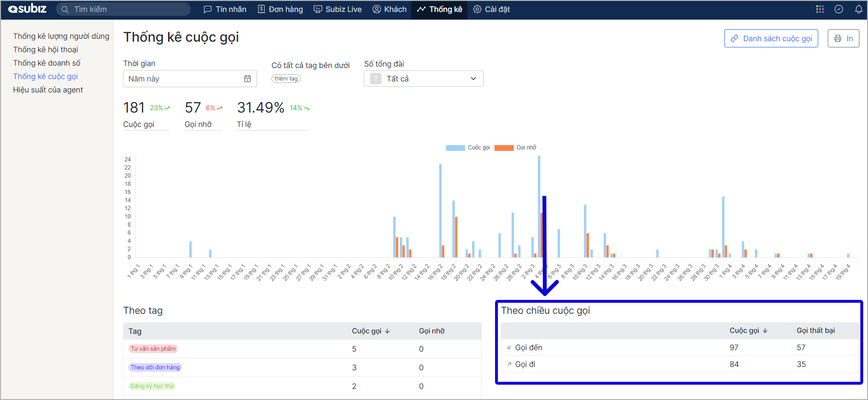
Task: Add a tag filter via thêm tag
Action: pyautogui.click(x=286, y=79)
